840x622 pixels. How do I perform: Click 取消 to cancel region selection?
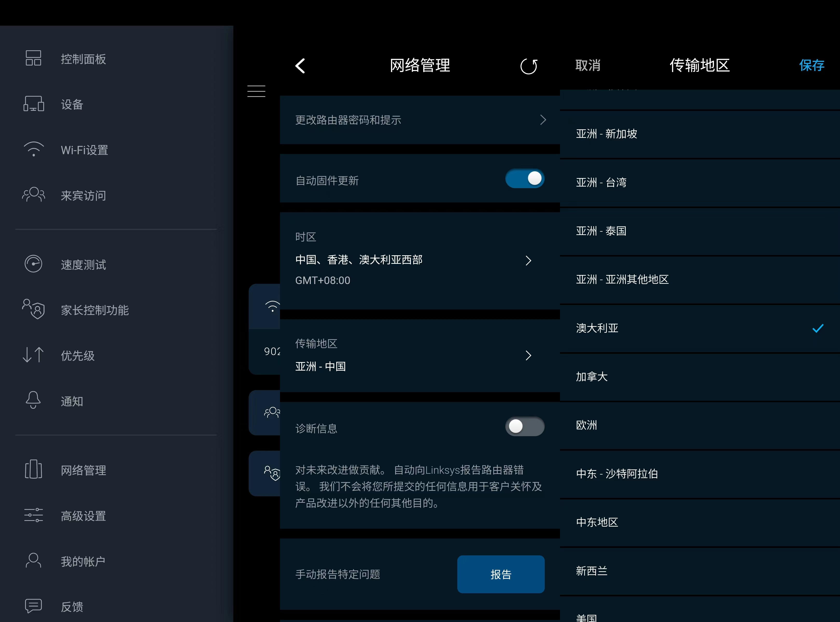[588, 66]
